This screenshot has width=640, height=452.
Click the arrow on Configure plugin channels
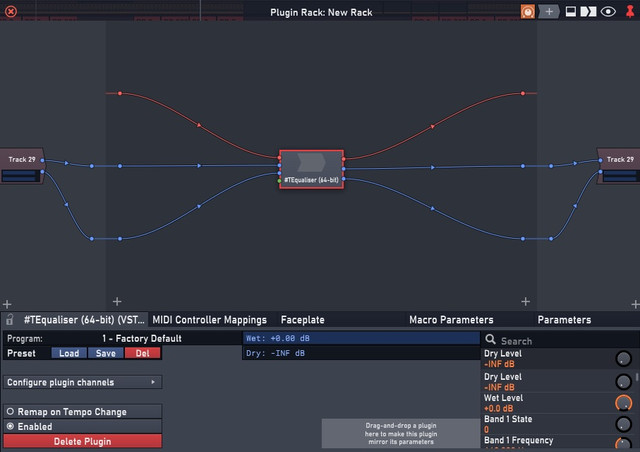point(153,382)
